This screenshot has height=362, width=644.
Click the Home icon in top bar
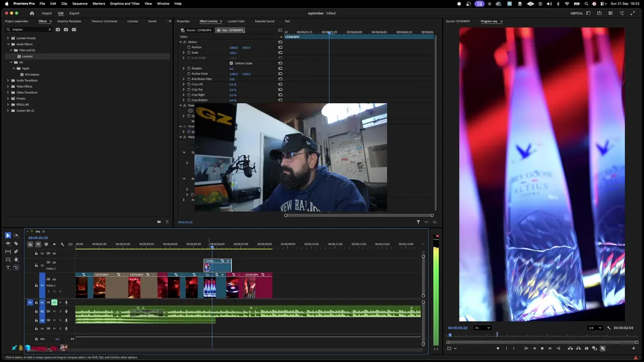pos(32,13)
